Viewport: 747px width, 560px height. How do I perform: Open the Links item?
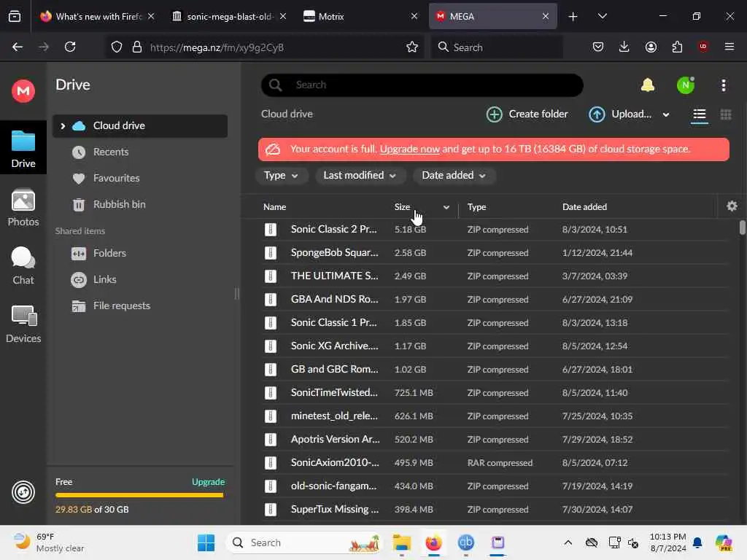coord(105,279)
